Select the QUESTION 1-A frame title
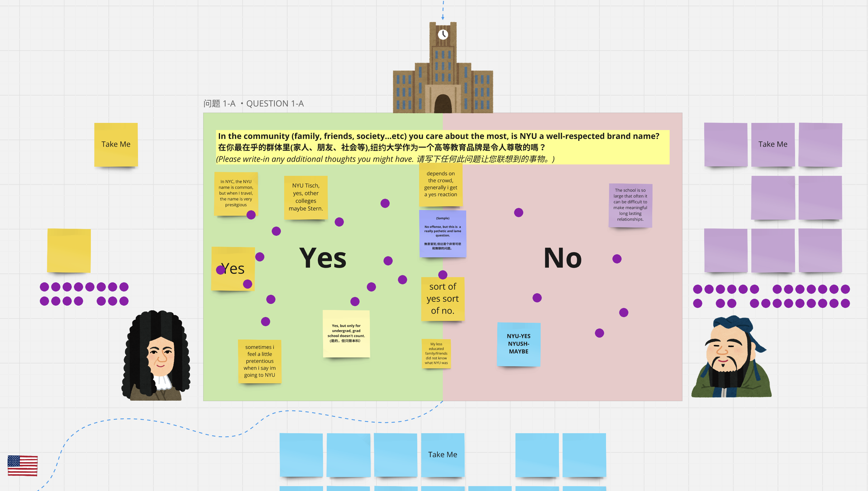This screenshot has height=491, width=868. tap(253, 103)
